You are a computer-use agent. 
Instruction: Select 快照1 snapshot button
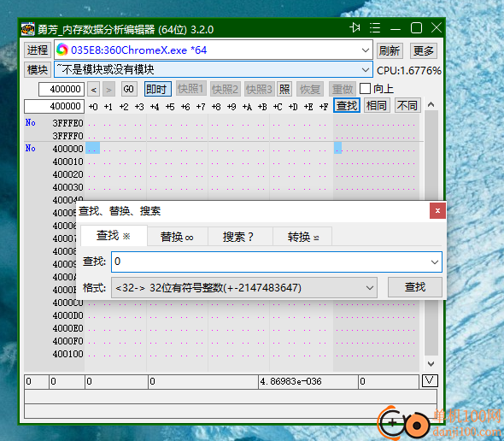[x=190, y=89]
